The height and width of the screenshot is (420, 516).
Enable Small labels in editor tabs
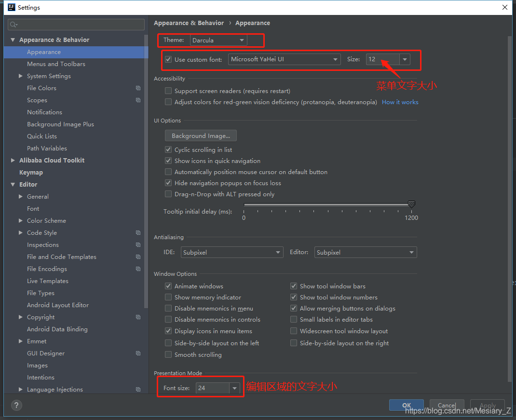294,320
